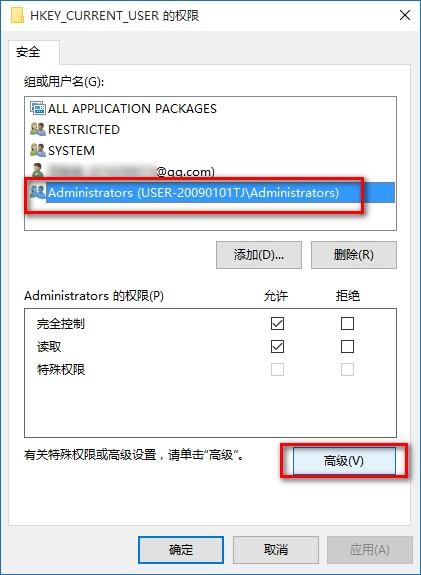
Task: Click the RESTRICTED group icon
Action: pyautogui.click(x=38, y=129)
